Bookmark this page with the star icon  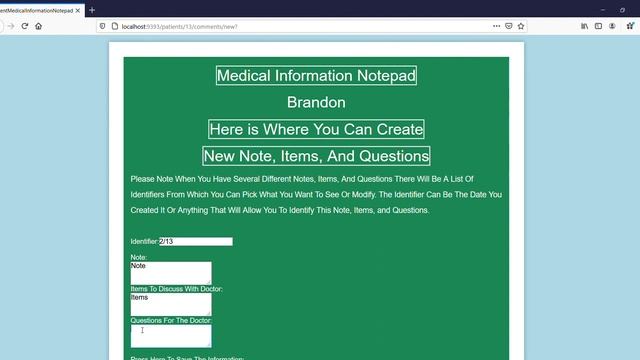point(521,26)
